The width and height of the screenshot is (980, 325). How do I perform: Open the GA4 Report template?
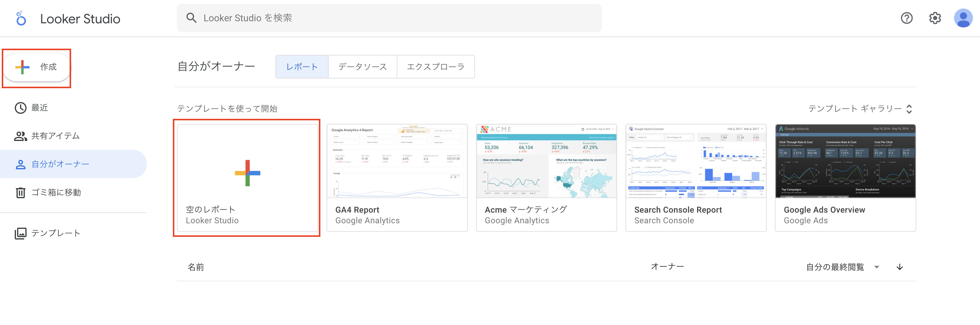coord(397,178)
